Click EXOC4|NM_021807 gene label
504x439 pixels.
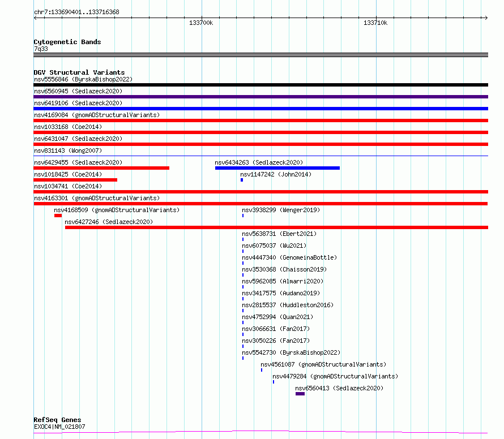point(59,427)
